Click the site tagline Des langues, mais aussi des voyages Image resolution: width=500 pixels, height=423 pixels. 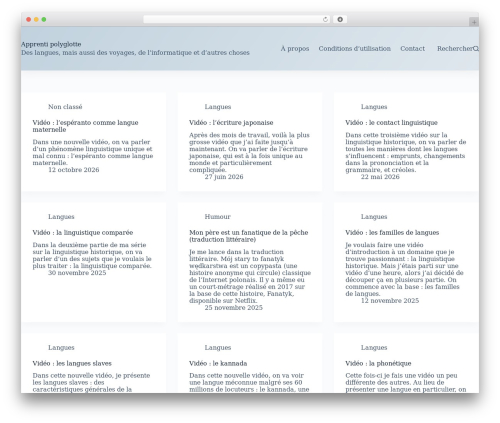[135, 53]
